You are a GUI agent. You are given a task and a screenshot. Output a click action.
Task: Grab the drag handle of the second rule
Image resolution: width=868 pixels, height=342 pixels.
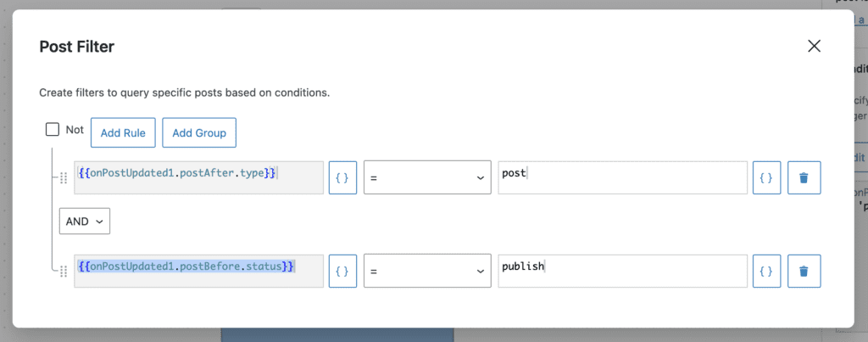click(63, 272)
